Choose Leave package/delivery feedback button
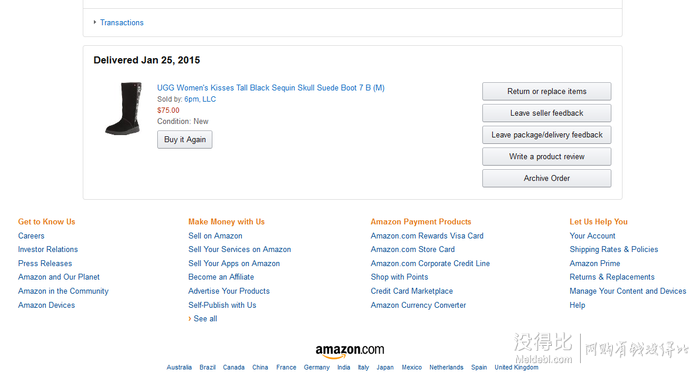Viewport: 700px width, 383px height. (546, 135)
